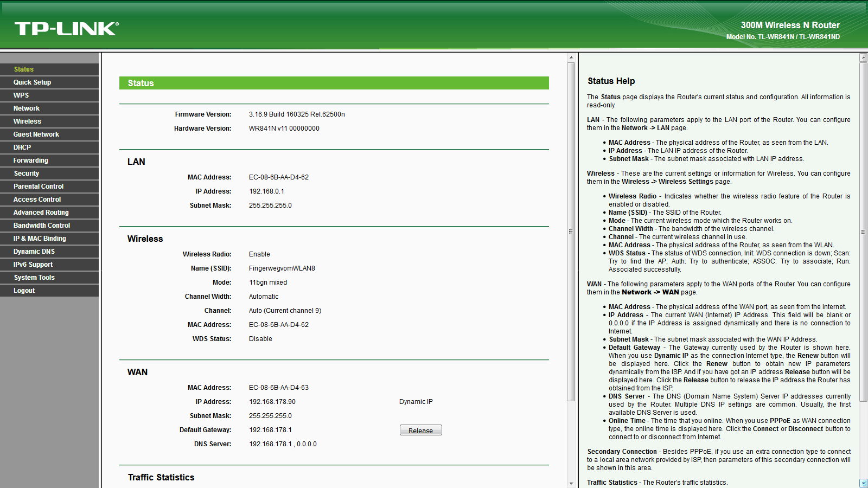The height and width of the screenshot is (488, 868).
Task: Click the Traffic Statistics heading
Action: tap(161, 477)
